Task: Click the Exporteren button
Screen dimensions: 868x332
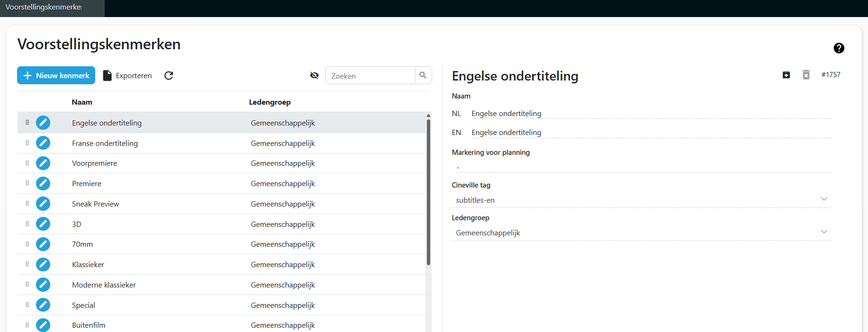Action: [x=127, y=76]
